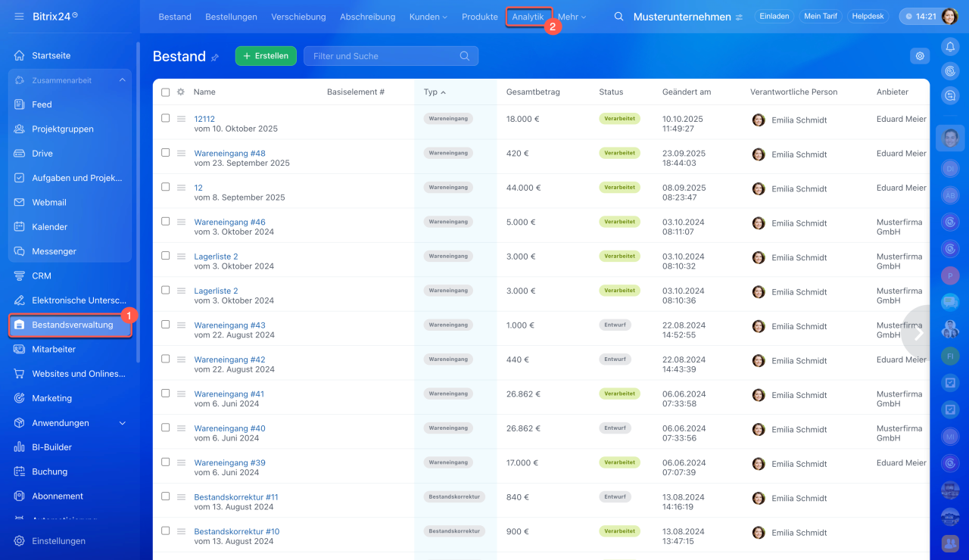Open the Lagerliste 2 document link

(x=216, y=257)
